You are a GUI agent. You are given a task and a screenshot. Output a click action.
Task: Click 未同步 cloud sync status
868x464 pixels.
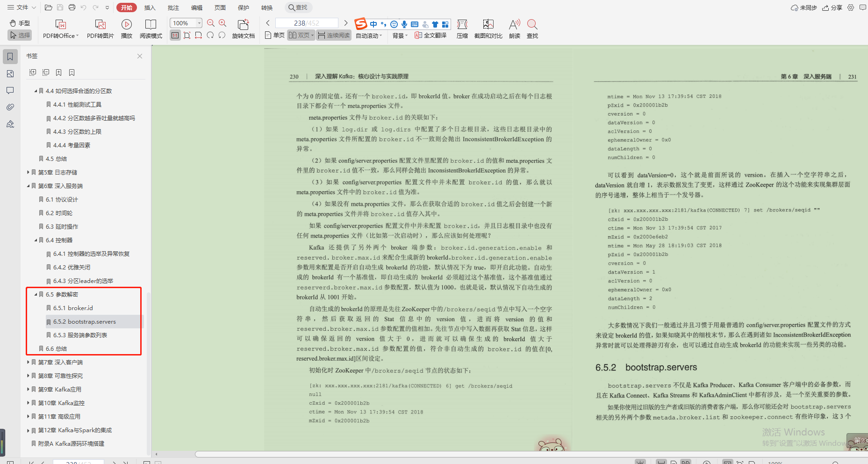(x=803, y=7)
